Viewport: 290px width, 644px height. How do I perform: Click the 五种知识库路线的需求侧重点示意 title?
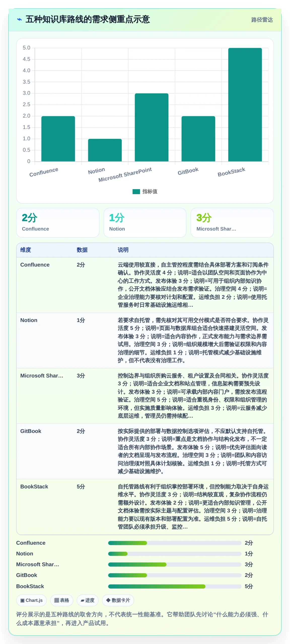coord(88,19)
